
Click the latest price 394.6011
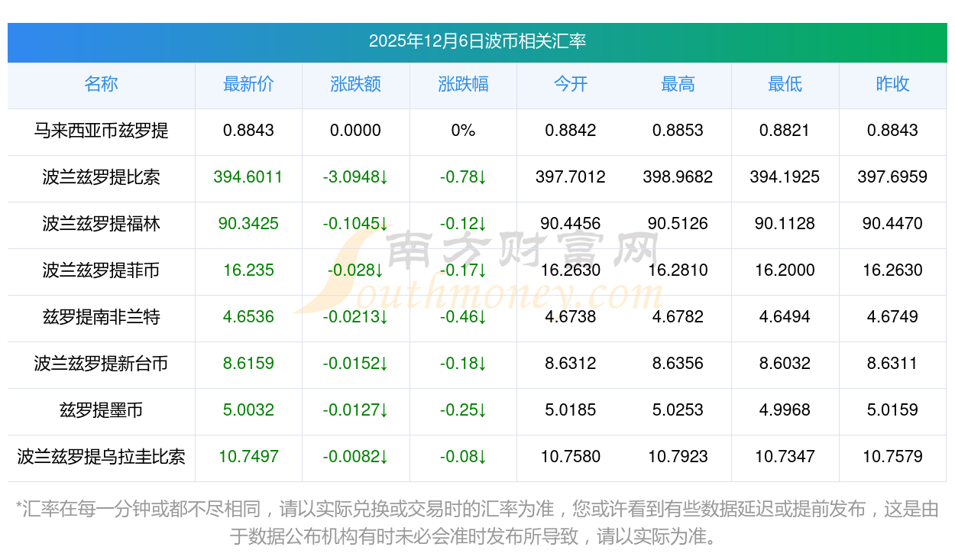248,177
